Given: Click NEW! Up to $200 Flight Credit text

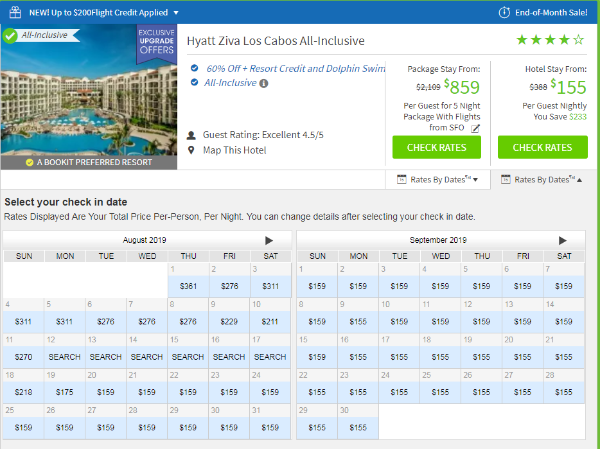Looking at the screenshot, I should coord(98,13).
